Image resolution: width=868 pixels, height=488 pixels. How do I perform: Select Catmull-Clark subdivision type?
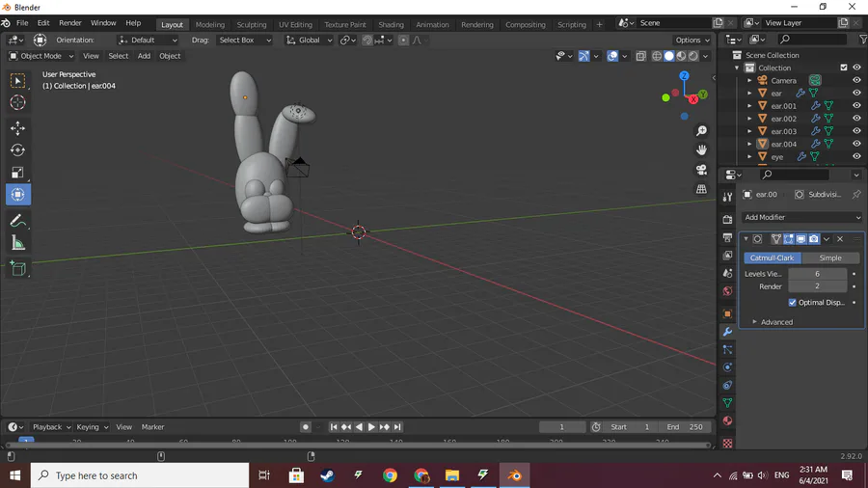(773, 258)
